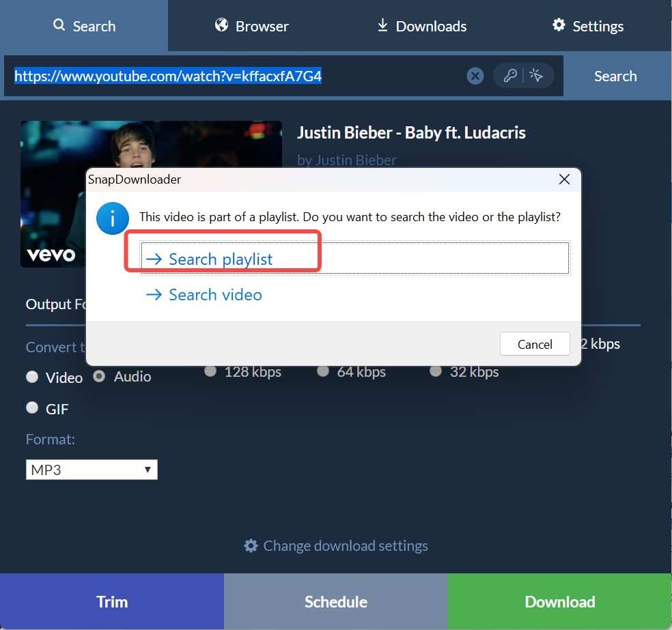Clear the YouTube URL search field
Viewport: 672px width, 630px height.
point(475,76)
